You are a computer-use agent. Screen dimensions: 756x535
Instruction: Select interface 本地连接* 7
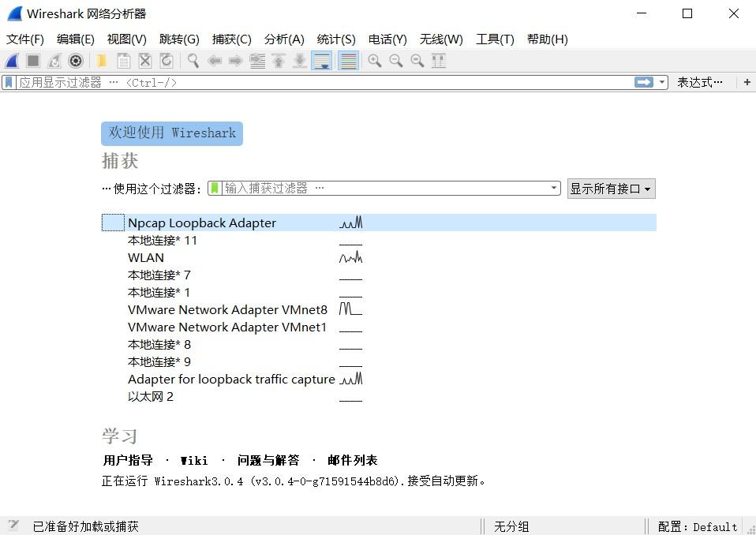[x=379, y=275]
